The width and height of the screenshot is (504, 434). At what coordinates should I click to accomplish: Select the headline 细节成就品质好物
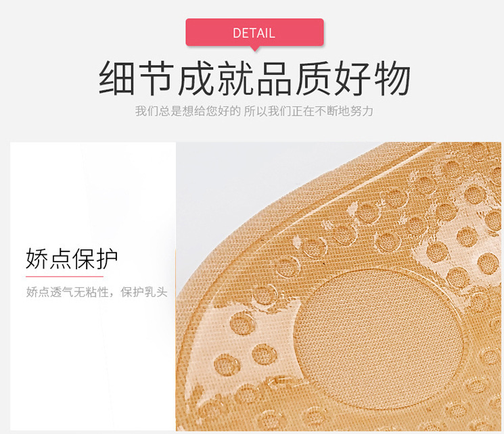click(254, 78)
